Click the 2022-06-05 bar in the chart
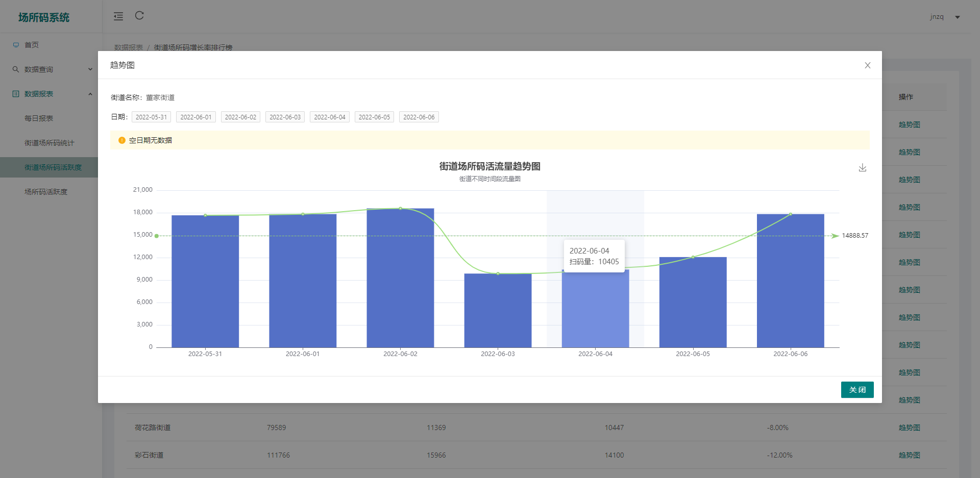Viewport: 980px width, 478px height. [x=693, y=302]
